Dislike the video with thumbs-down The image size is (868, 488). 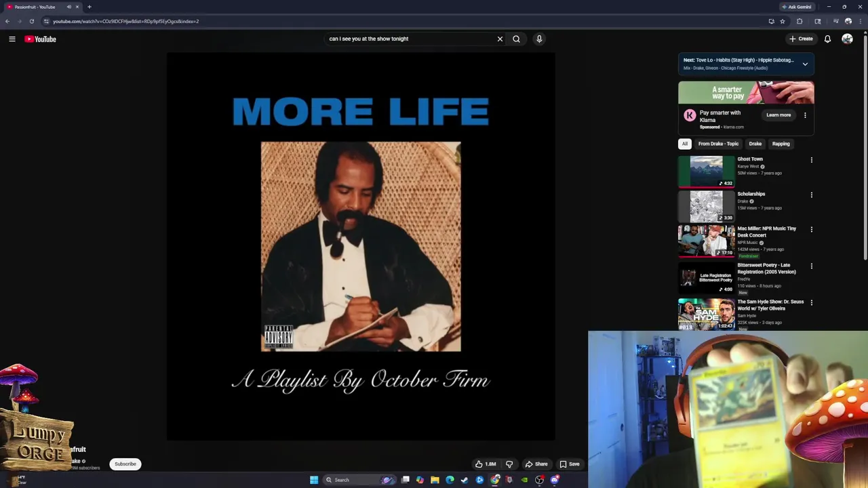(x=509, y=464)
